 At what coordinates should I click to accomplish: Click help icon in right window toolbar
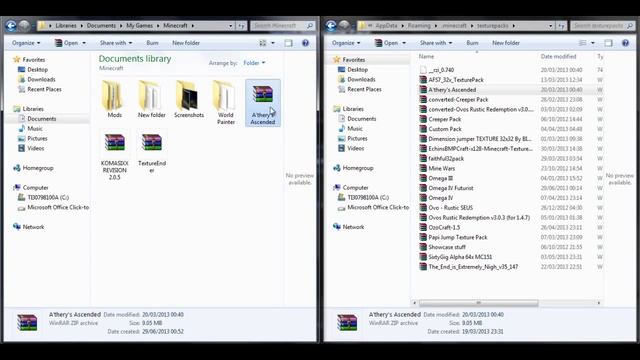[625, 43]
